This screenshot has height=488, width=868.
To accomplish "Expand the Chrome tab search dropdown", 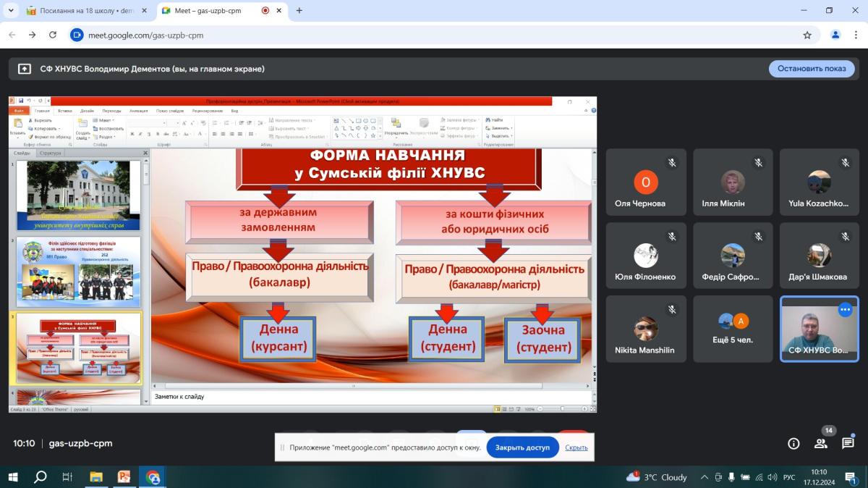I will pyautogui.click(x=11, y=11).
